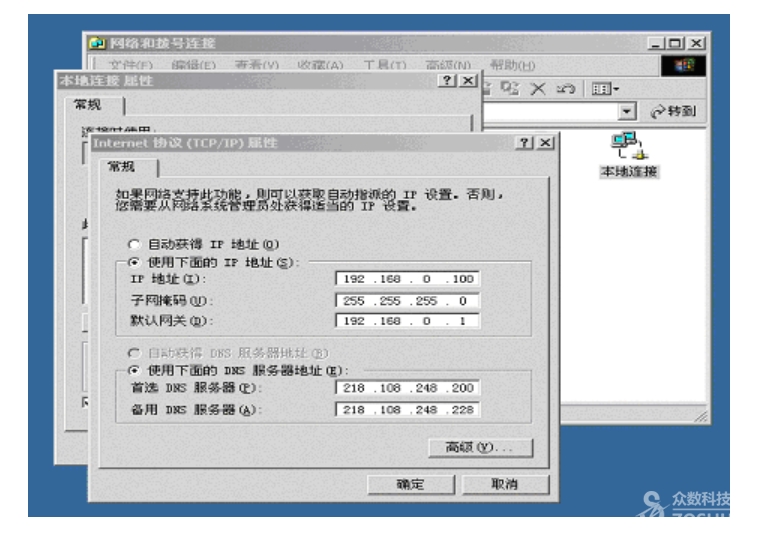762x534 pixels.
Task: Minimize the 网络和拨号连接 window
Action: tap(656, 43)
